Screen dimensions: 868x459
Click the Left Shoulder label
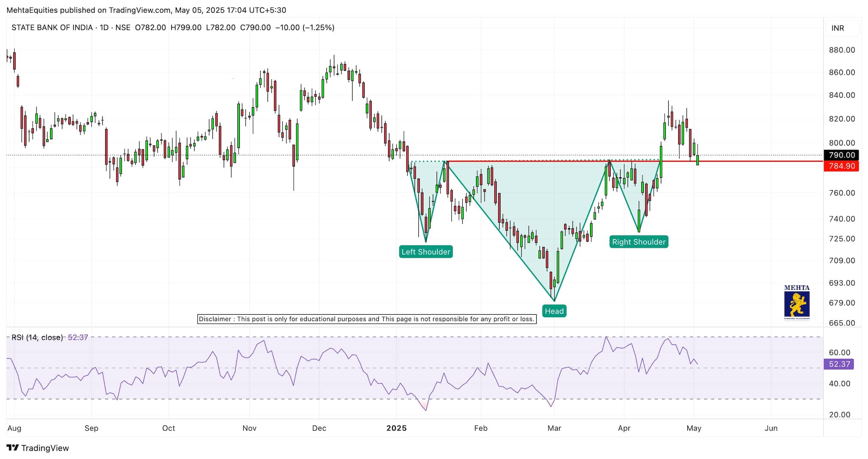pyautogui.click(x=426, y=252)
